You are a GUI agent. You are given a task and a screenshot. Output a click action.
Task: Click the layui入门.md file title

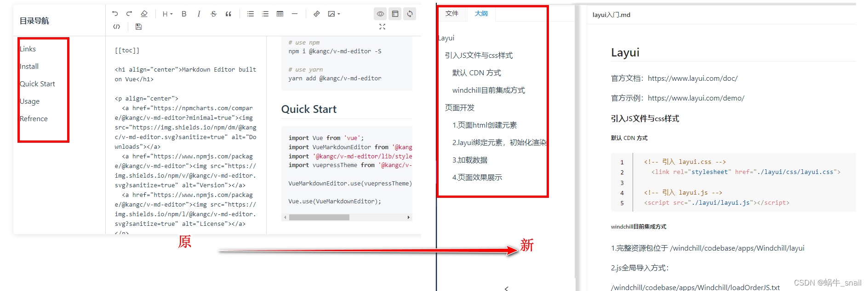(611, 15)
